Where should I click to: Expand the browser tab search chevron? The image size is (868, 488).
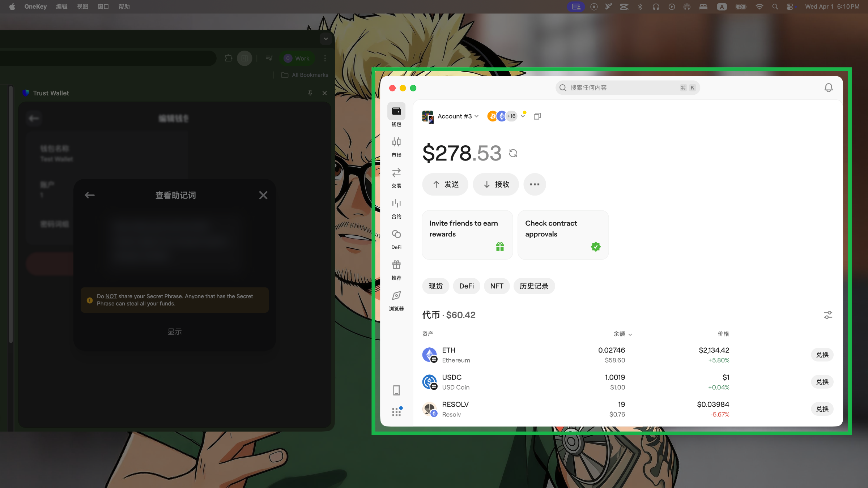coord(326,39)
